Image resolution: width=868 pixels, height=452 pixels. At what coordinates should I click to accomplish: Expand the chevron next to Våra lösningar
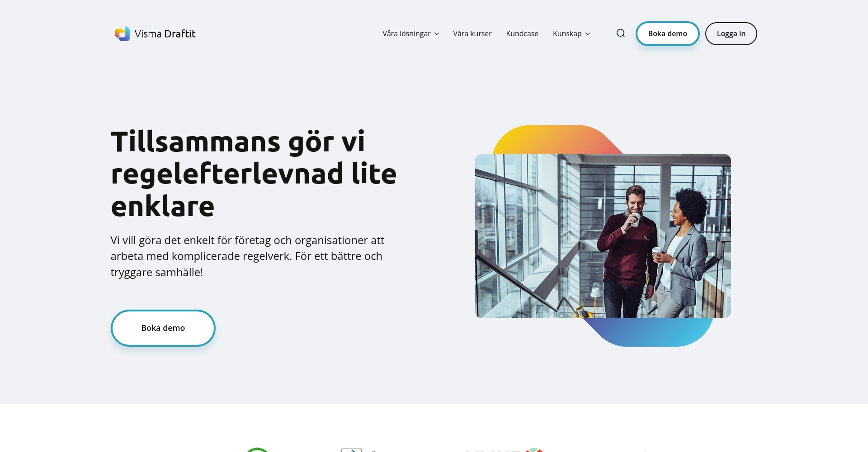pyautogui.click(x=437, y=34)
